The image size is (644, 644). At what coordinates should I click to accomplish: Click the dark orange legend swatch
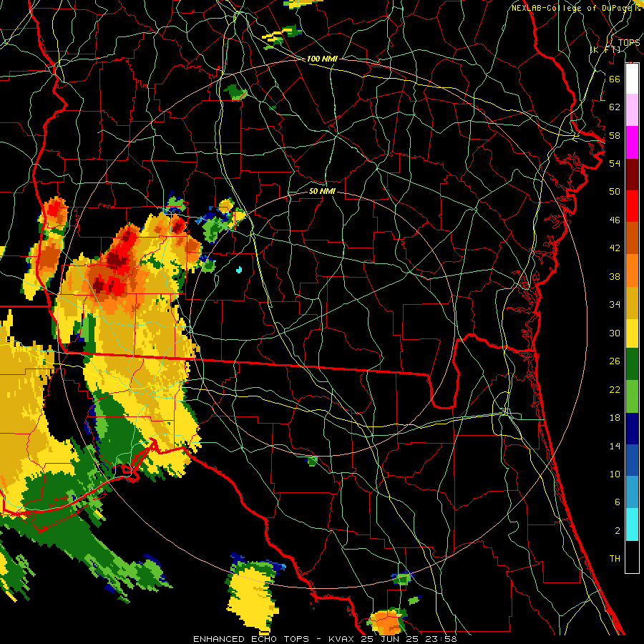pos(632,238)
